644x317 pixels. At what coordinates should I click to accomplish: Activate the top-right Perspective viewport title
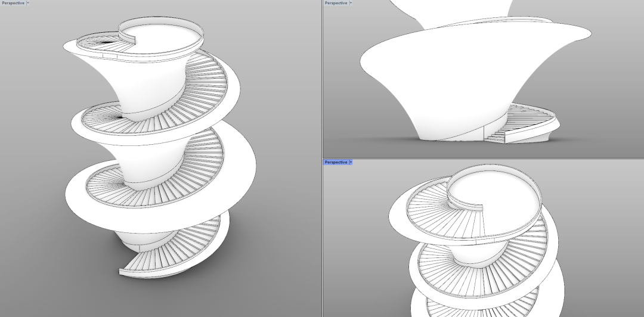point(336,3)
